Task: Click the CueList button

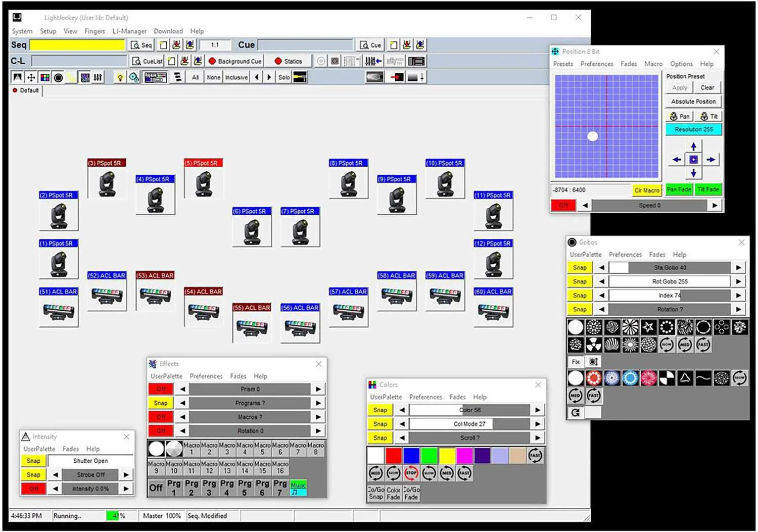Action: point(147,61)
